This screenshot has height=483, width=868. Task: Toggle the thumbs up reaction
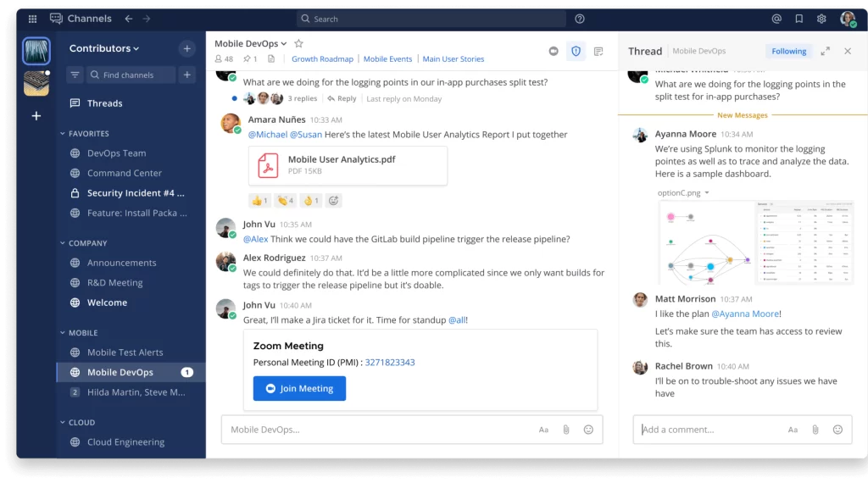(259, 201)
